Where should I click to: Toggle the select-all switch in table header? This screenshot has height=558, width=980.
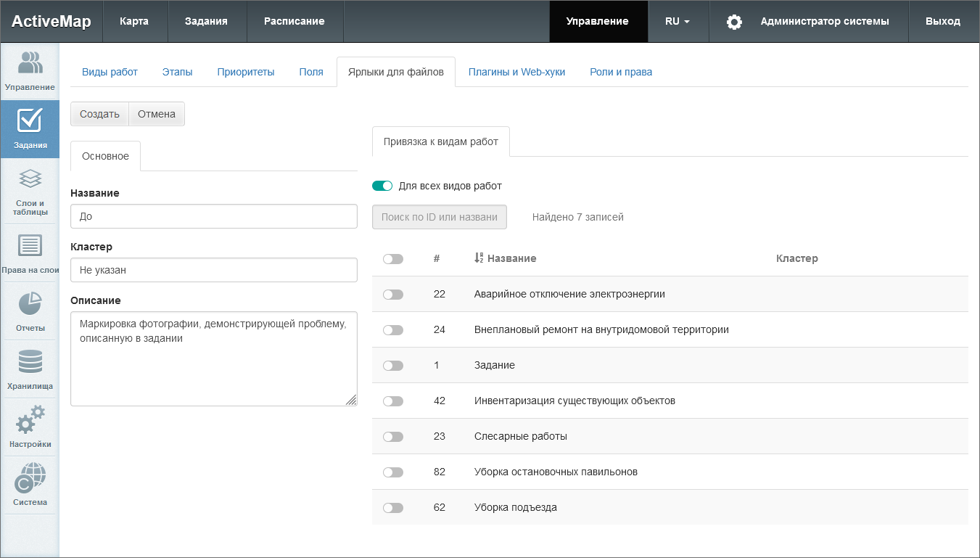click(x=392, y=259)
